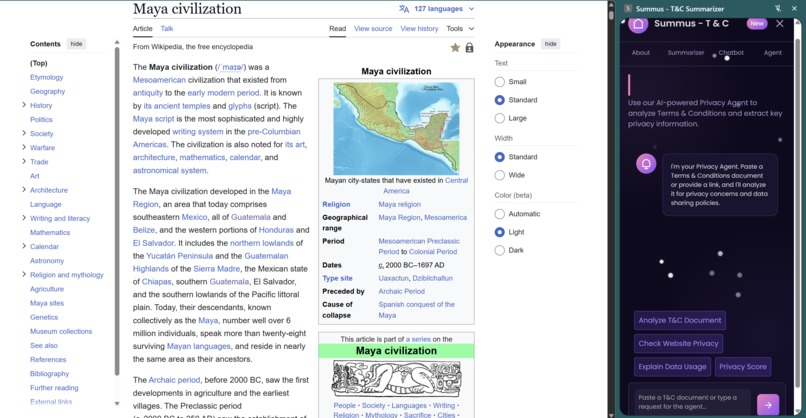The width and height of the screenshot is (806, 418).
Task: Click the Summus title bar app icon
Action: click(x=628, y=9)
